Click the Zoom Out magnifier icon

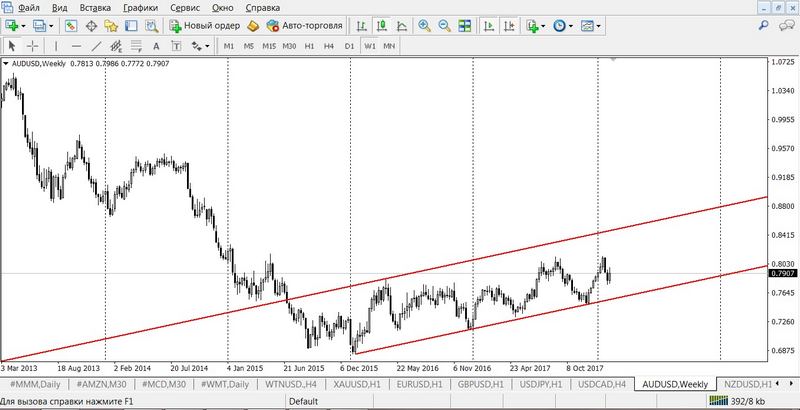pos(444,26)
